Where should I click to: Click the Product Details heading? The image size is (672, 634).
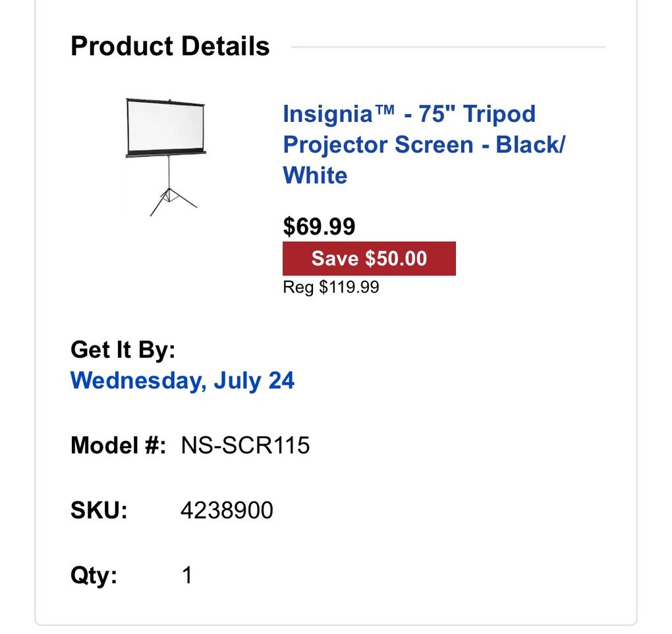click(170, 45)
